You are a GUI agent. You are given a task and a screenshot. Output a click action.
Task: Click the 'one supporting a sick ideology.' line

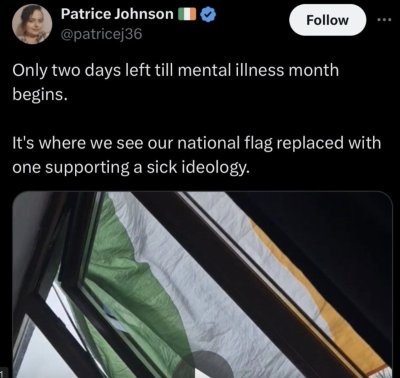click(x=131, y=167)
